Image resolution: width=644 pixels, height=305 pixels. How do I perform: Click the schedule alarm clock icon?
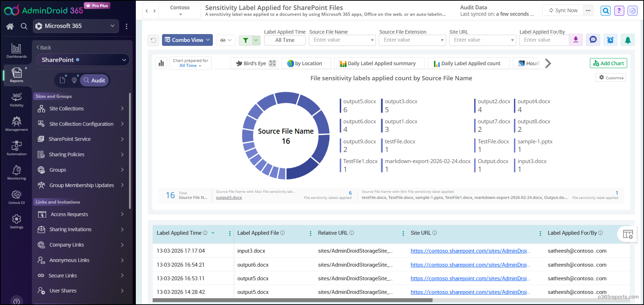(610, 40)
